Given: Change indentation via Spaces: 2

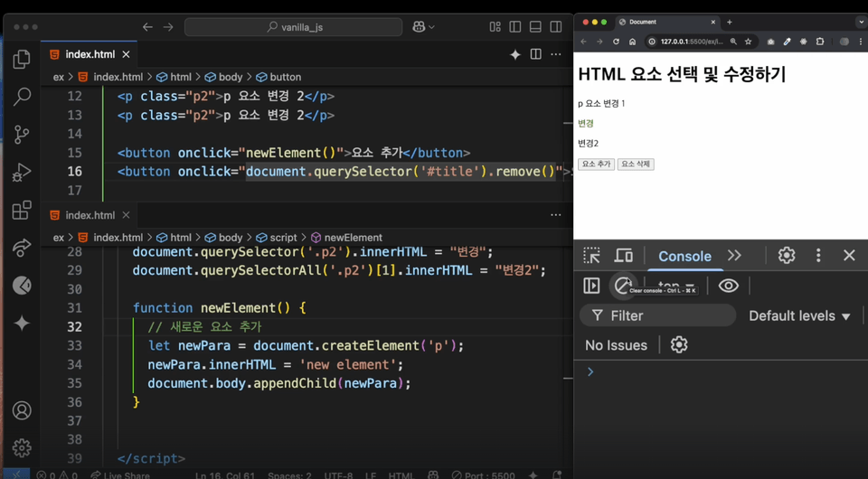Looking at the screenshot, I should pos(289,474).
